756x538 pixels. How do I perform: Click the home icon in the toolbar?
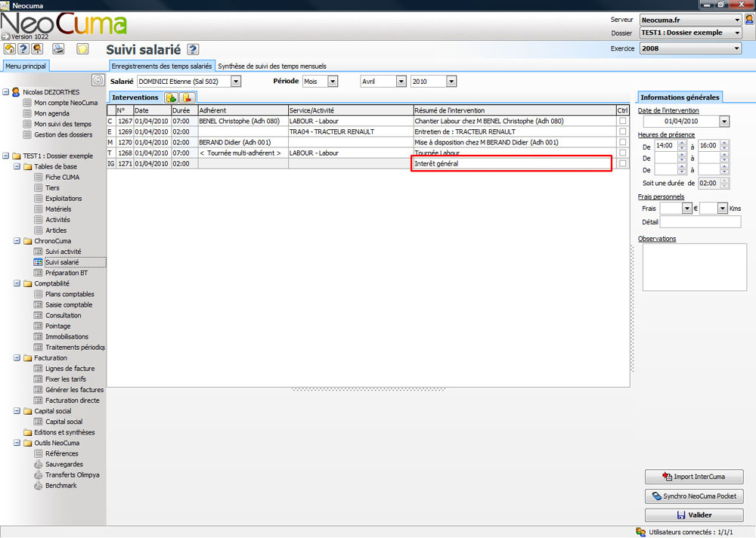point(10,49)
